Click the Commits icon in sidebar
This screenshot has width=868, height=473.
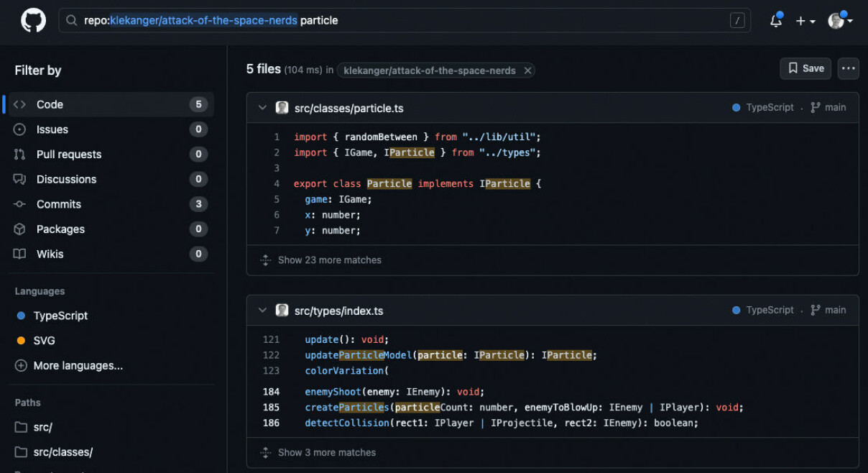pyautogui.click(x=20, y=204)
